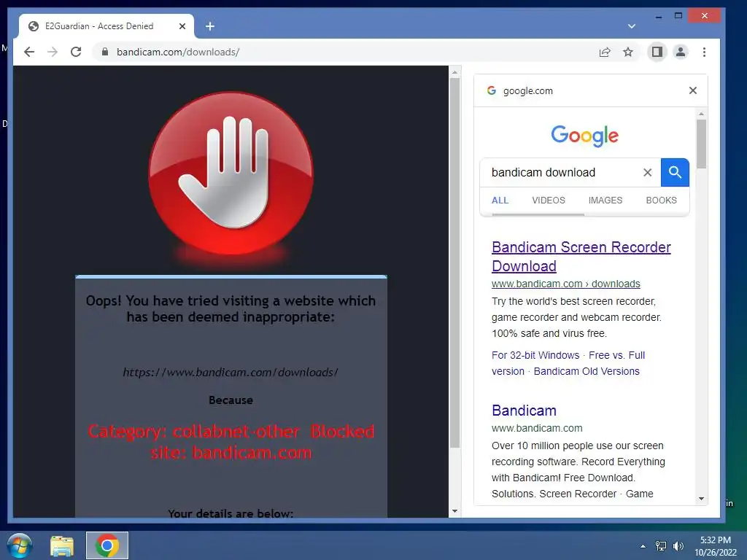
Task: Reload the blocked bandicam page
Action: pos(76,52)
